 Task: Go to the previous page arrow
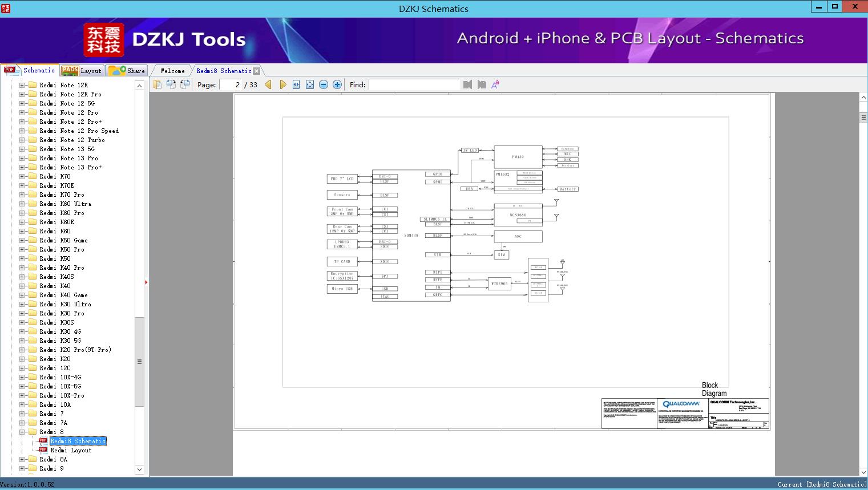coord(268,84)
